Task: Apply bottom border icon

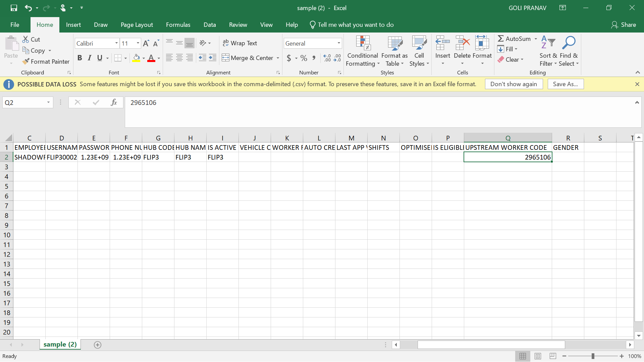Action: coord(118,58)
